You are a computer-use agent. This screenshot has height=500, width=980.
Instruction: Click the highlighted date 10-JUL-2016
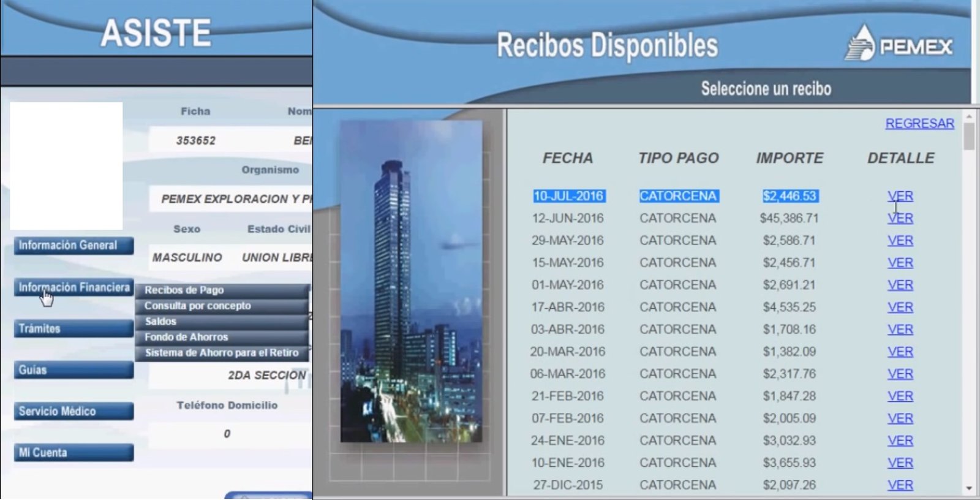click(x=569, y=196)
